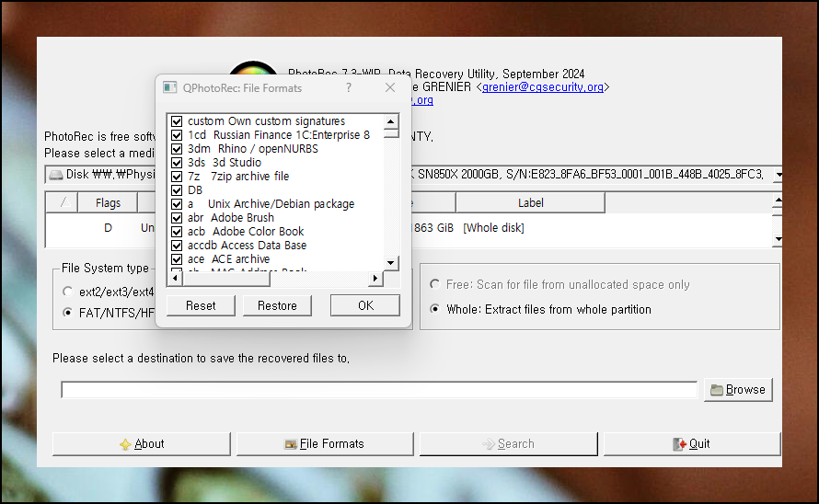
Task: Open File Formats from main window
Action: (x=325, y=444)
